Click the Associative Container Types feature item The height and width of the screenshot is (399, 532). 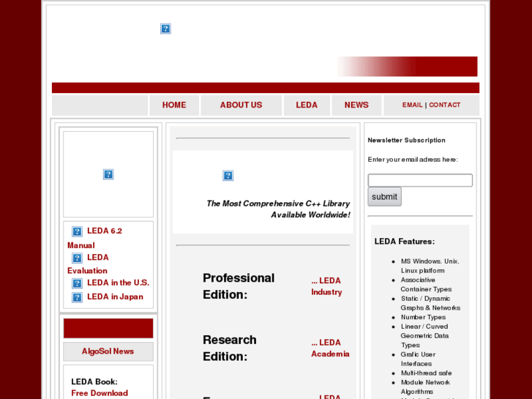click(x=426, y=285)
